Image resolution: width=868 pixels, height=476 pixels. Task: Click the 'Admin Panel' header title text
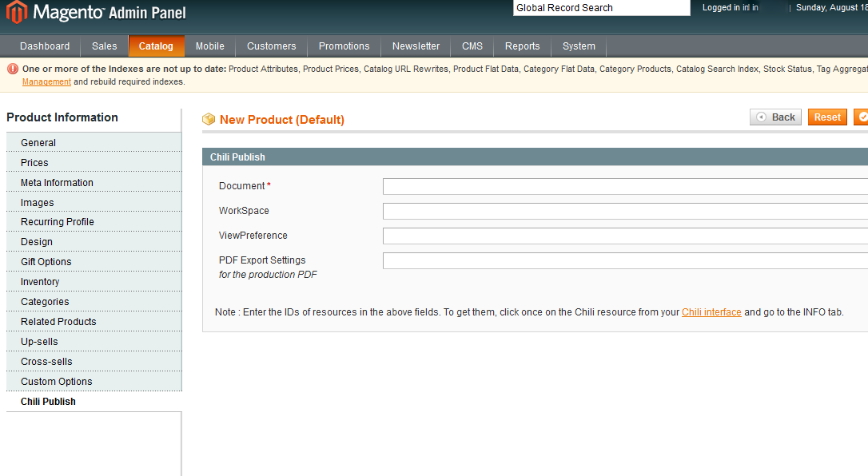click(x=147, y=13)
